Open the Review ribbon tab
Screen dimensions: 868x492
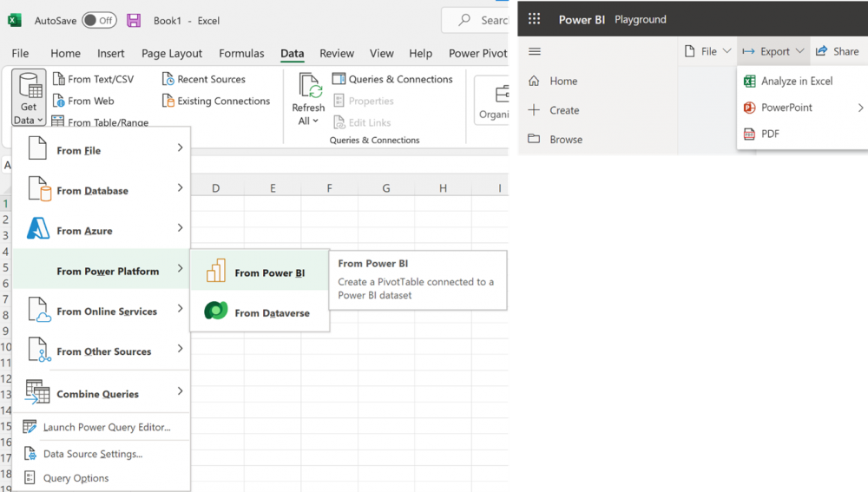click(x=337, y=53)
